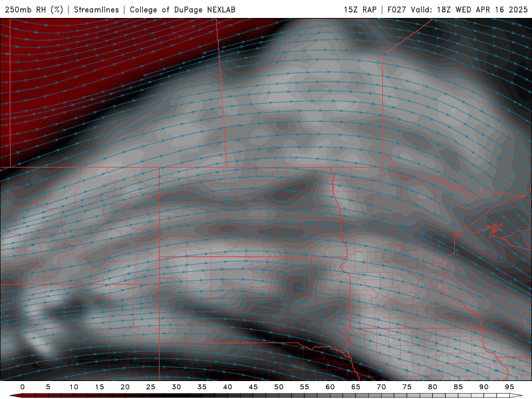Click the "College of DuPage NEXLAB" text

tap(182, 9)
